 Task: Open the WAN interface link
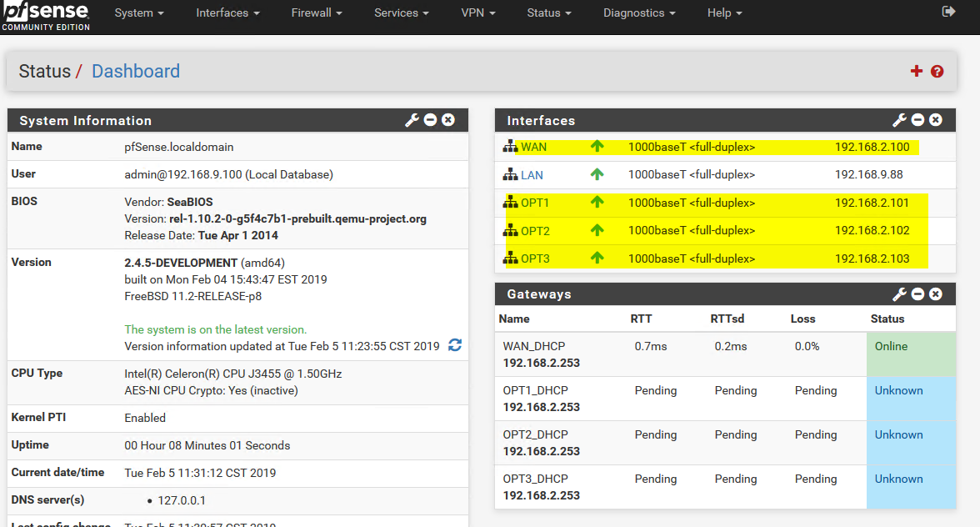[533, 147]
